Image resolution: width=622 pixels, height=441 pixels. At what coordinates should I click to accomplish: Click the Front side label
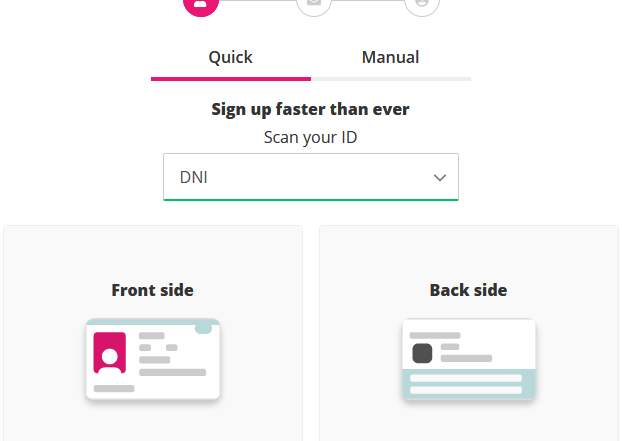point(153,290)
